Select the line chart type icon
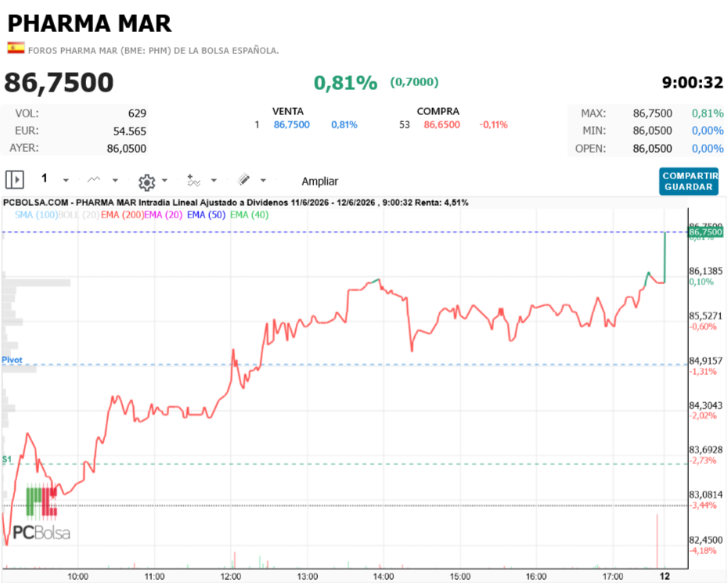Image resolution: width=728 pixels, height=583 pixels. tap(94, 180)
